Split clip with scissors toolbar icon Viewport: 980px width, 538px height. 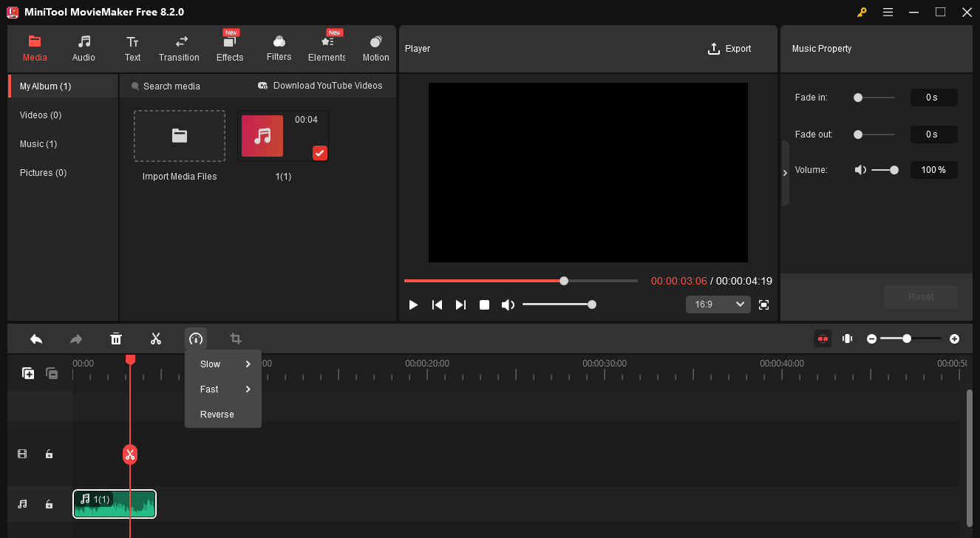click(x=156, y=338)
